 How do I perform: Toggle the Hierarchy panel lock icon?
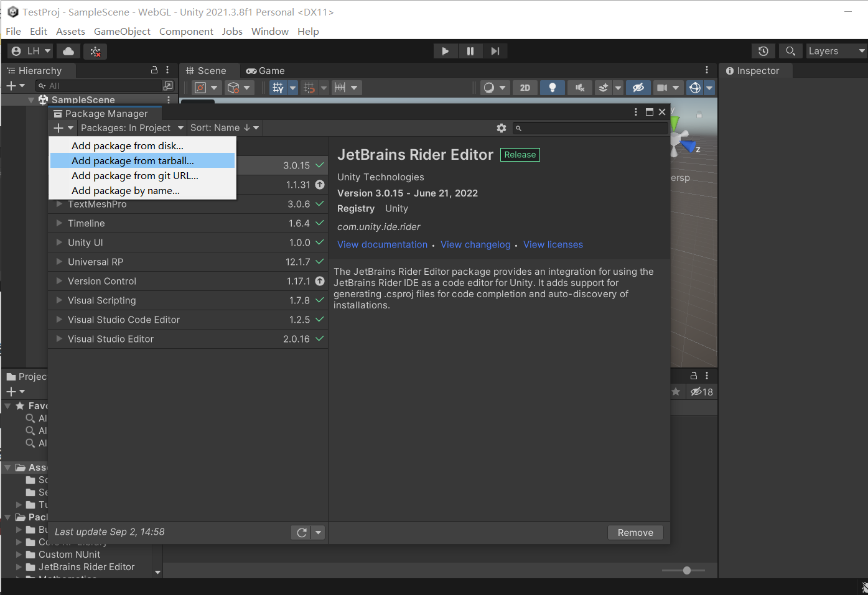[x=154, y=70]
